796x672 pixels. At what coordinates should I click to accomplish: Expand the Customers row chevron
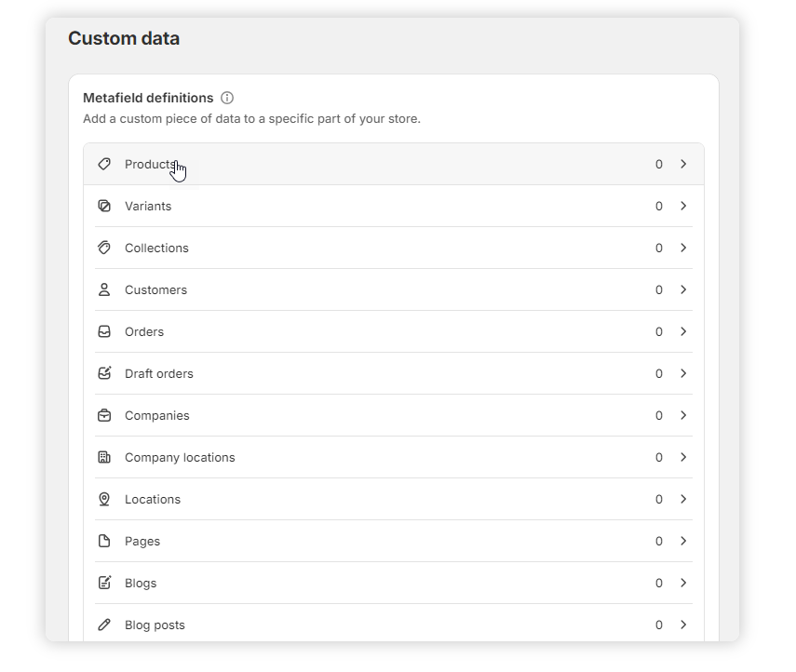[x=683, y=289]
